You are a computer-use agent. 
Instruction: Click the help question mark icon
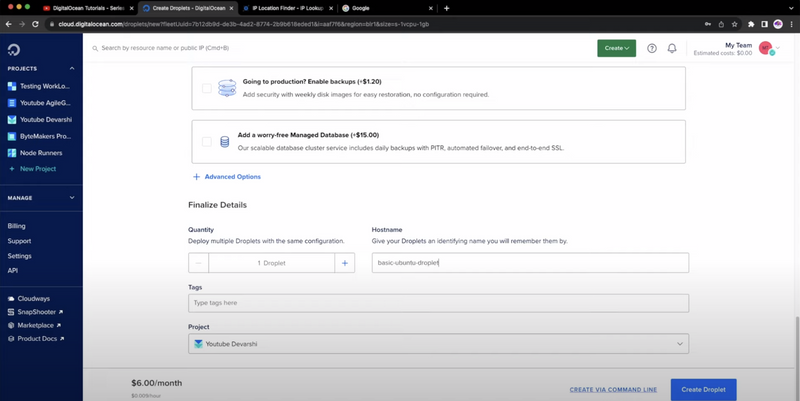pyautogui.click(x=652, y=48)
